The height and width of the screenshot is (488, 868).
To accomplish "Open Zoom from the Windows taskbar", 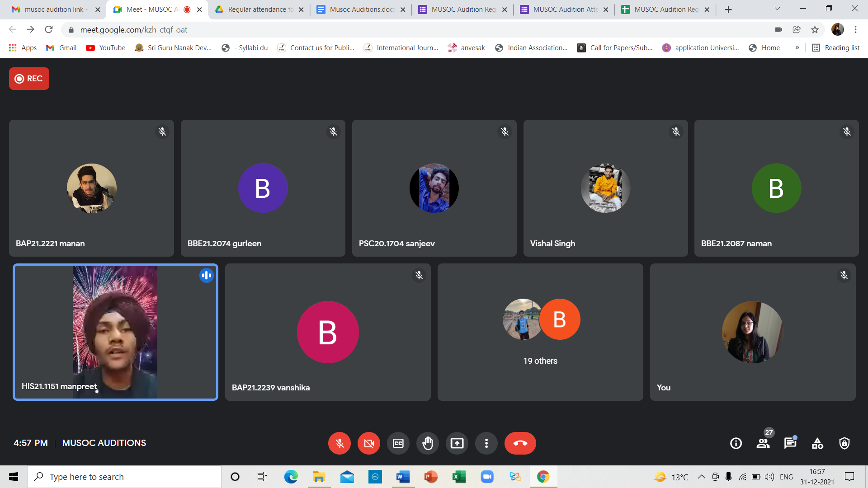I will pyautogui.click(x=487, y=477).
